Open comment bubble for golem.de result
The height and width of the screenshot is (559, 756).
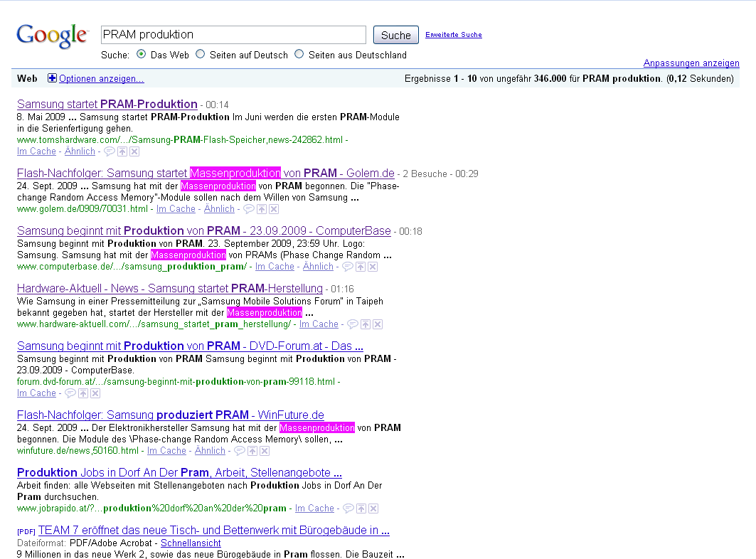[249, 209]
